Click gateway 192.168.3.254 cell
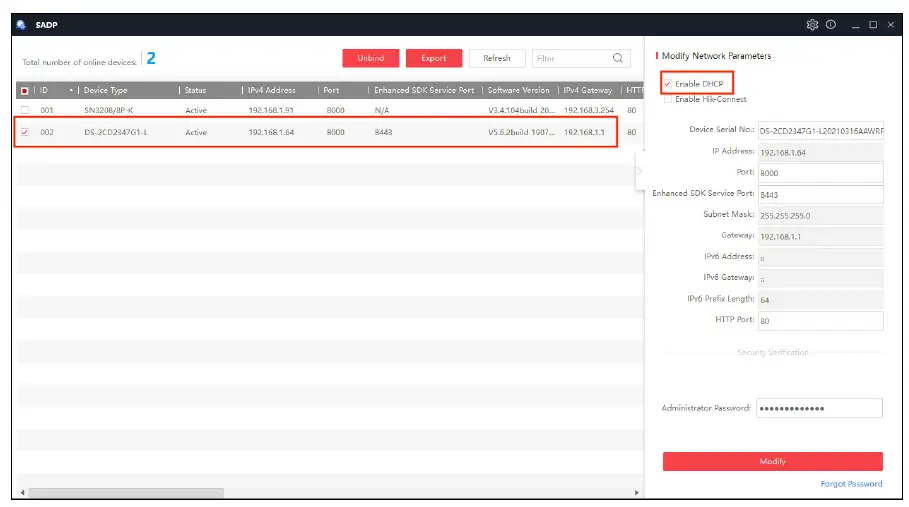Viewport: 909px width, 507px height. click(588, 110)
